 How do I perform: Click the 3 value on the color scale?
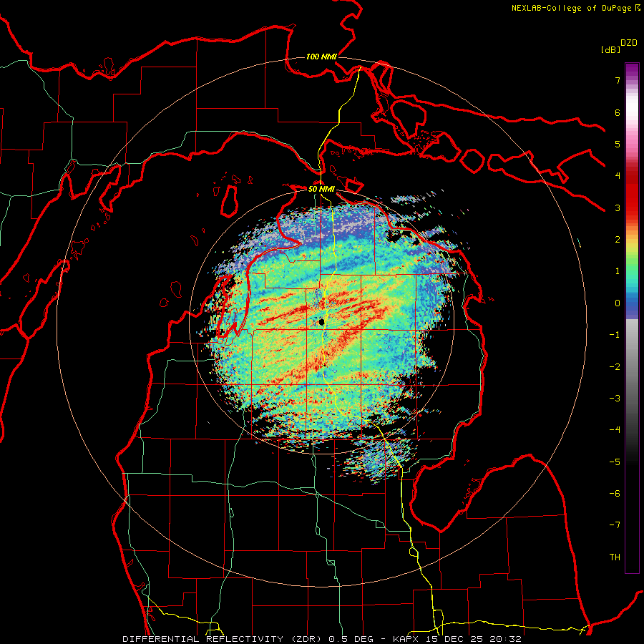click(x=618, y=208)
